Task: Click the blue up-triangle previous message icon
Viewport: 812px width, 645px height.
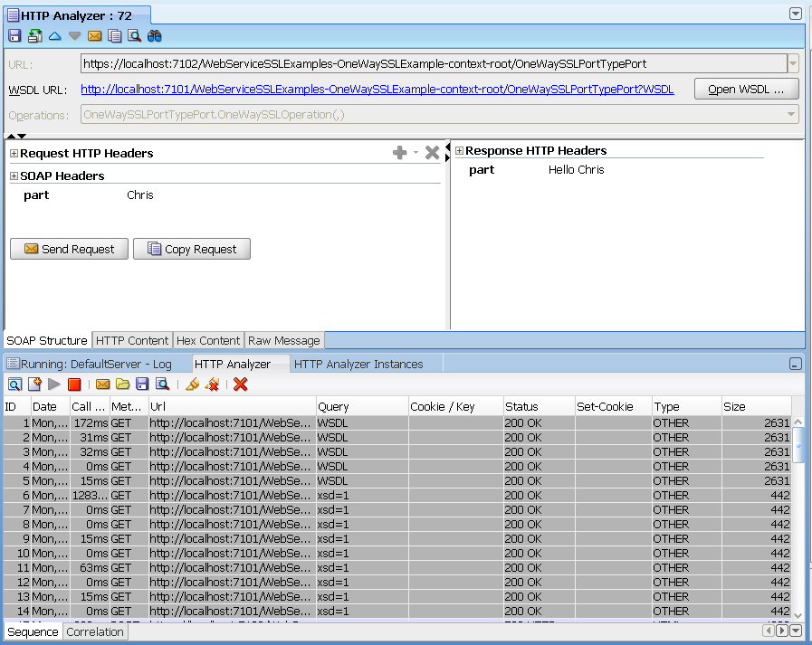Action: (55, 35)
